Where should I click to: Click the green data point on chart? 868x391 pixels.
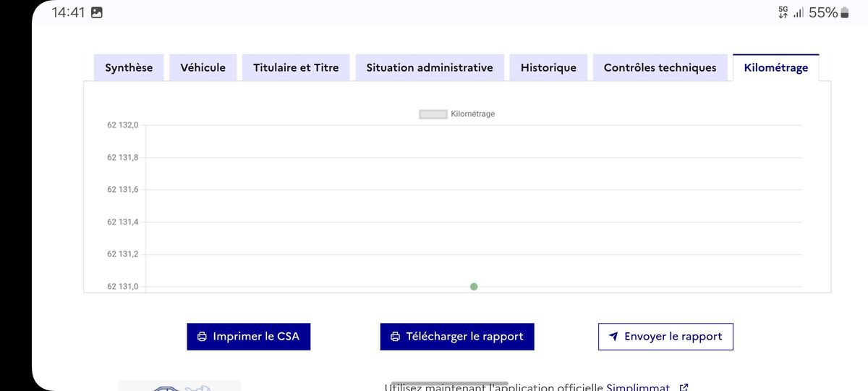[474, 287]
